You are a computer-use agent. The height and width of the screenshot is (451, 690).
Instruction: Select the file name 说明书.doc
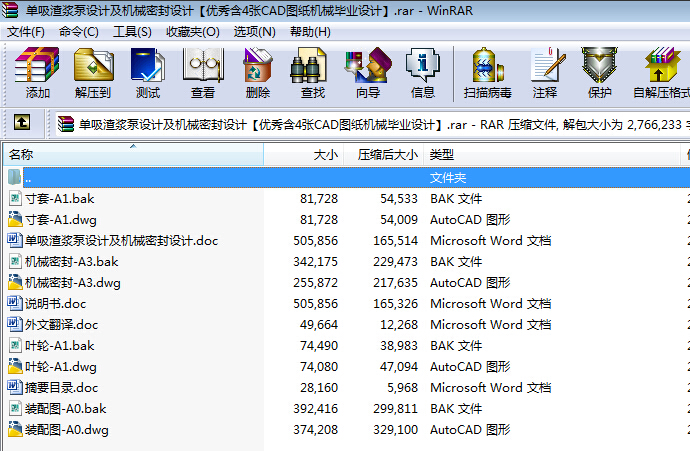55,304
